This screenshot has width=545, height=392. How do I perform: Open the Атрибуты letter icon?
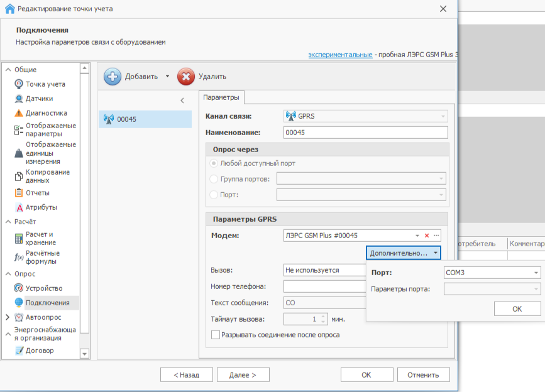(19, 208)
